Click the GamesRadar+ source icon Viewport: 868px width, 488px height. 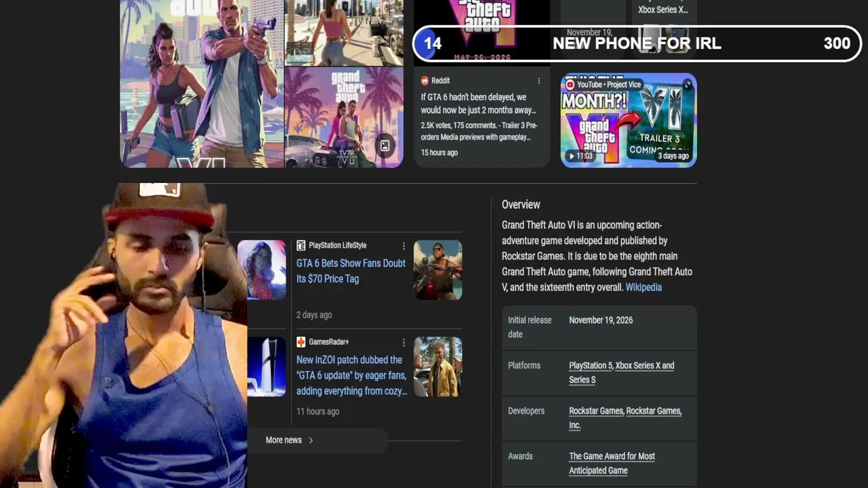301,342
